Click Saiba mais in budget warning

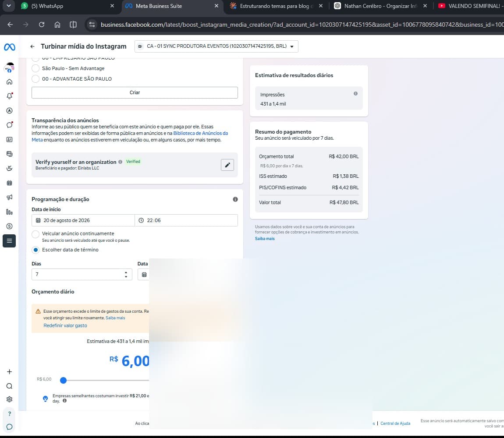pos(115,318)
